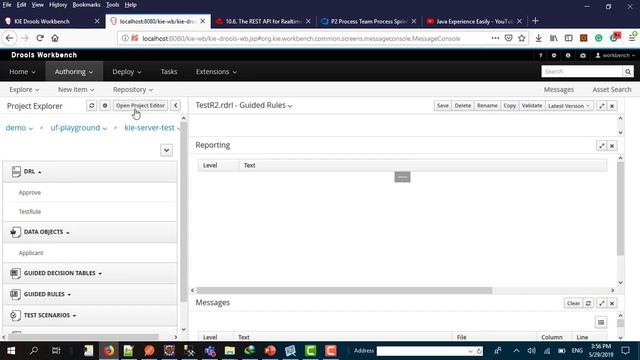Copy the TestR2.rdrl rule

(x=509, y=106)
